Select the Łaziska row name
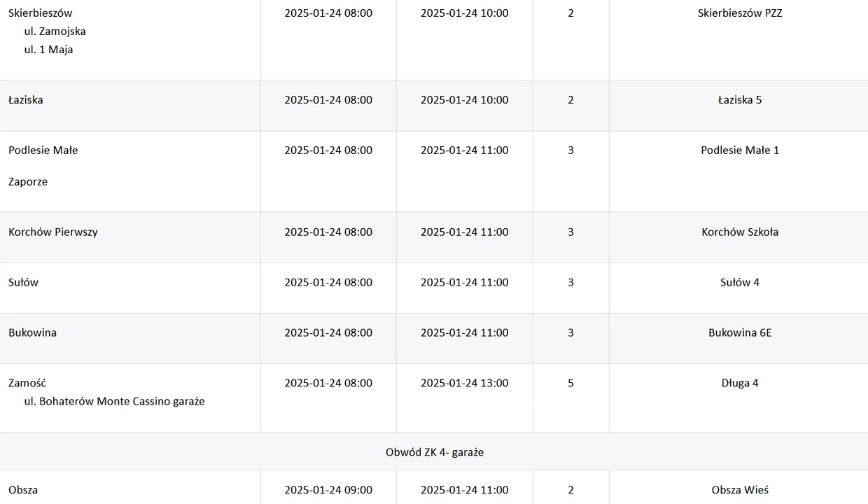The height and width of the screenshot is (504, 868). (26, 100)
